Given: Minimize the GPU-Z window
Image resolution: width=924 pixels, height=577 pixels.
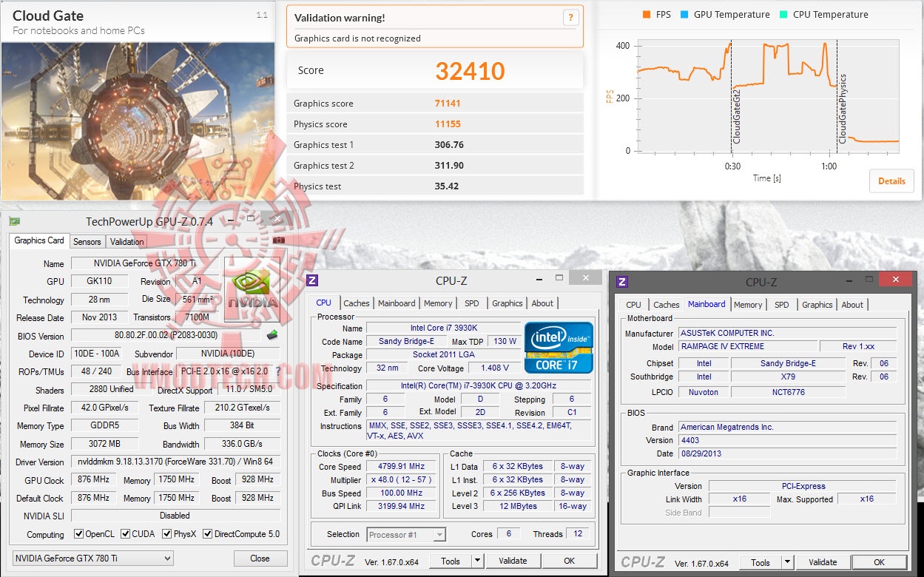Looking at the screenshot, I should pos(231,220).
